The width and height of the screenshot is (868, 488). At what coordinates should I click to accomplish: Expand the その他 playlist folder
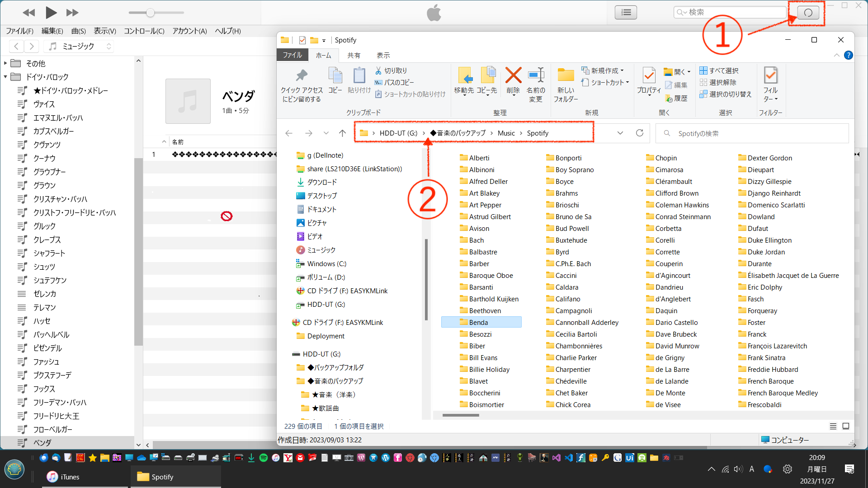tap(5, 63)
